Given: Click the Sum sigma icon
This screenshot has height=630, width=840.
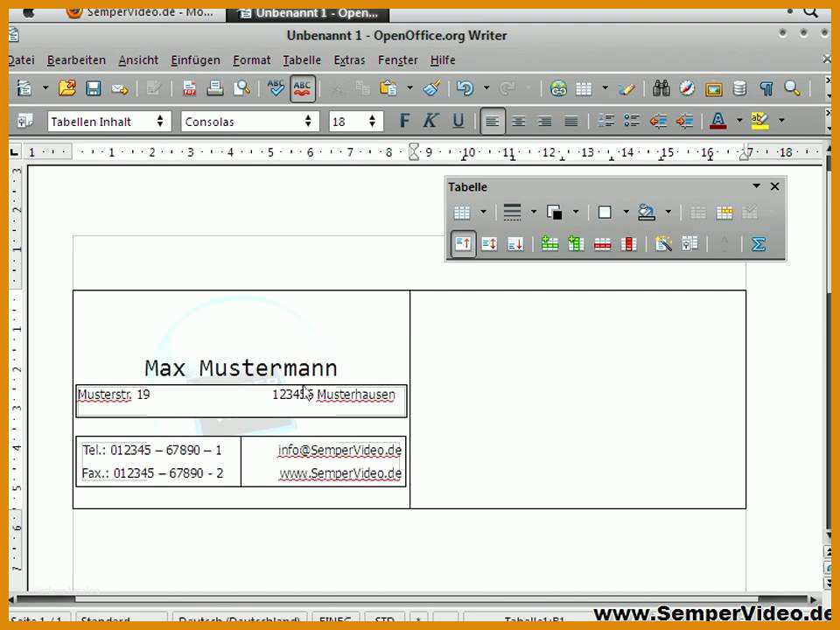Looking at the screenshot, I should point(758,244).
